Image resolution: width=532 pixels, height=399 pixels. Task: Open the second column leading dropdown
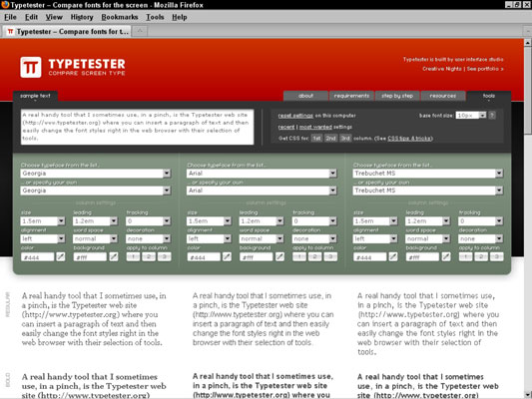(279, 221)
